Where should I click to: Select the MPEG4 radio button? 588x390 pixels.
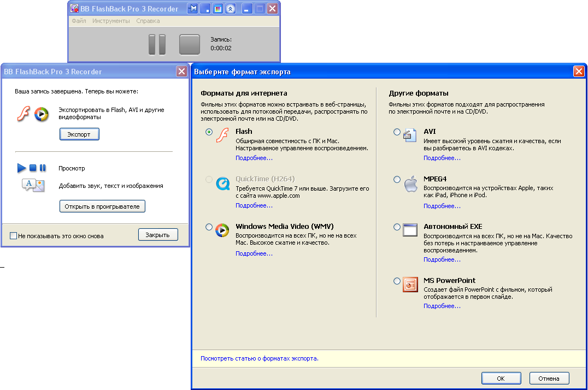(397, 179)
